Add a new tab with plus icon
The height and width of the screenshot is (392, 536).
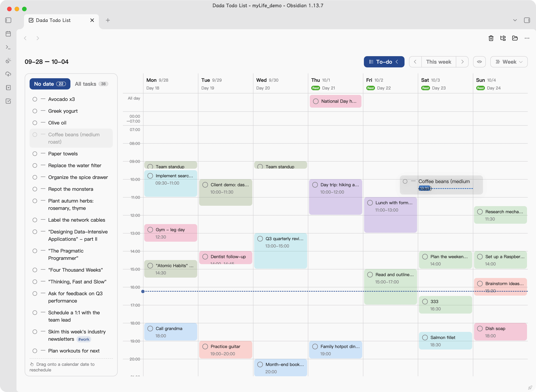[x=108, y=20]
